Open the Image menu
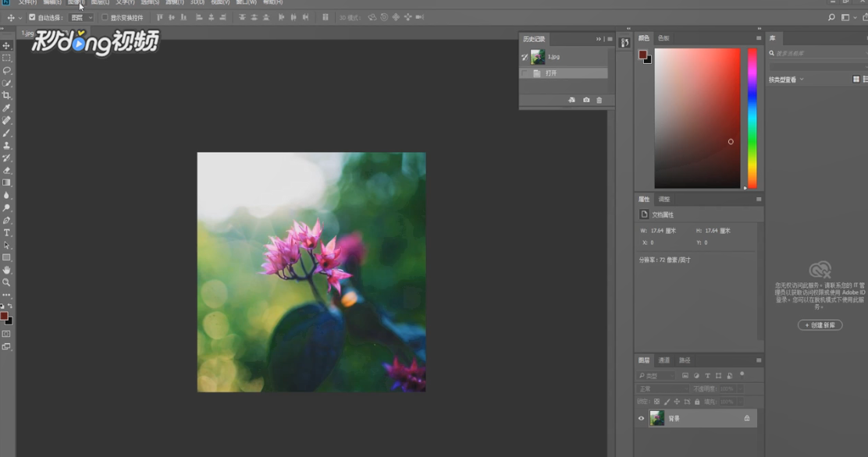This screenshot has height=457, width=868. click(76, 2)
